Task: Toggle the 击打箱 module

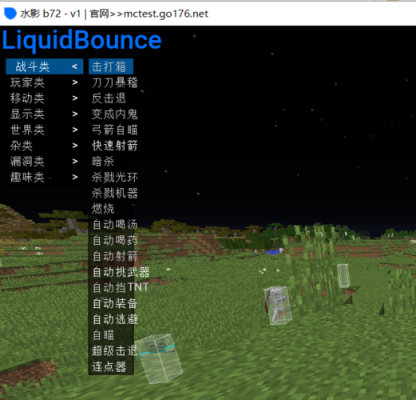Action: tap(111, 67)
